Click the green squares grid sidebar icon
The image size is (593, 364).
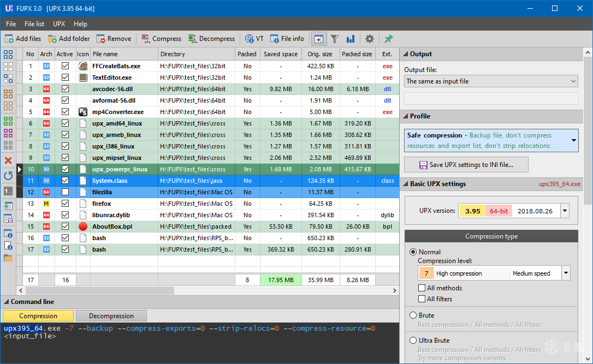pyautogui.click(x=8, y=121)
